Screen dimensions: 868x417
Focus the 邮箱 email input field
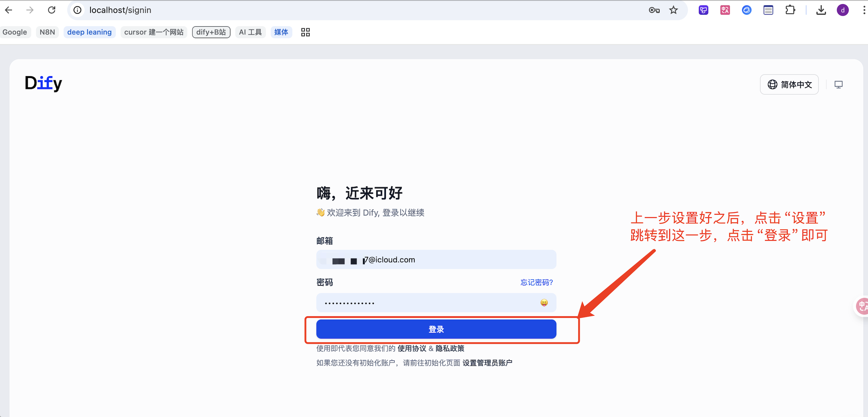click(x=436, y=260)
